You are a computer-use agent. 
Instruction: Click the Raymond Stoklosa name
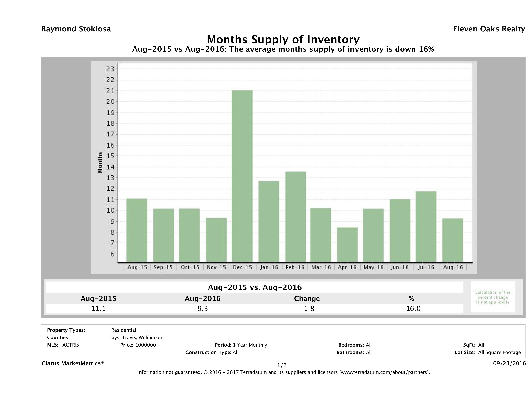point(76,29)
